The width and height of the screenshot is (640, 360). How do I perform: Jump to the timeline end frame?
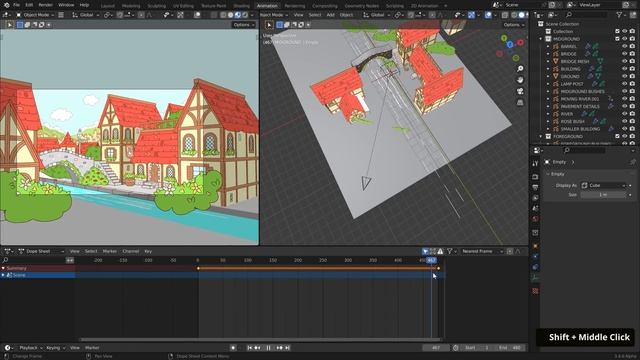pos(287,348)
